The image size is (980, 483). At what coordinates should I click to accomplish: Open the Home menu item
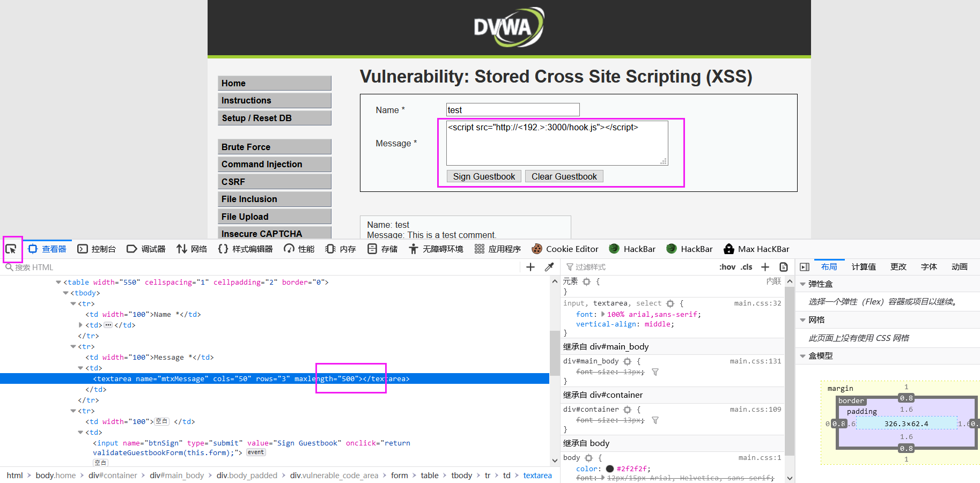[275, 83]
